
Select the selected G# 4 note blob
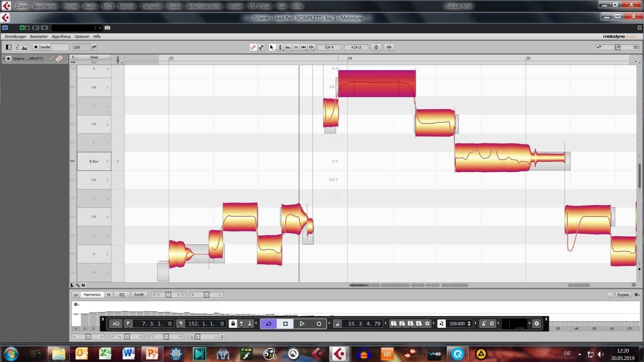[x=377, y=83]
